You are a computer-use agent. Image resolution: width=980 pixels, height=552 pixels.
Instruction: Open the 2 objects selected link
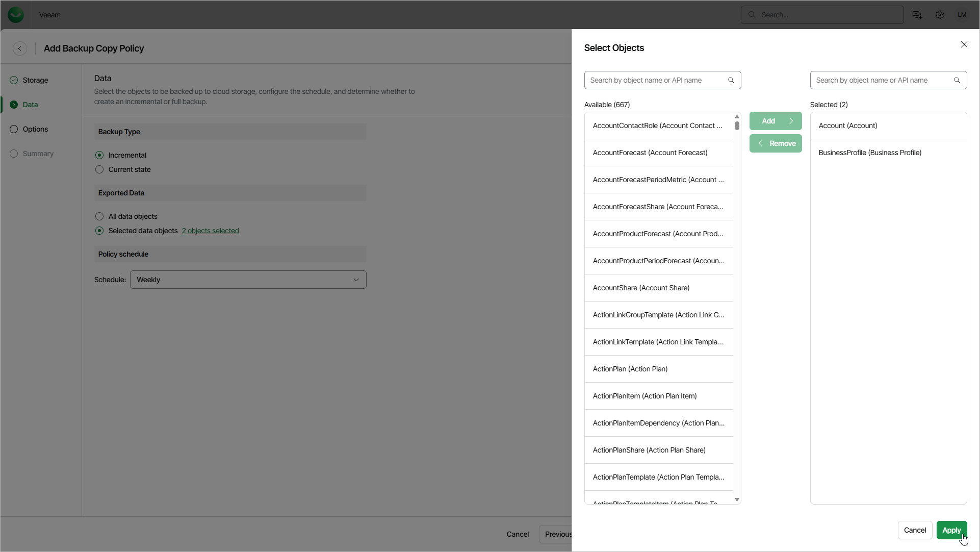[211, 231]
